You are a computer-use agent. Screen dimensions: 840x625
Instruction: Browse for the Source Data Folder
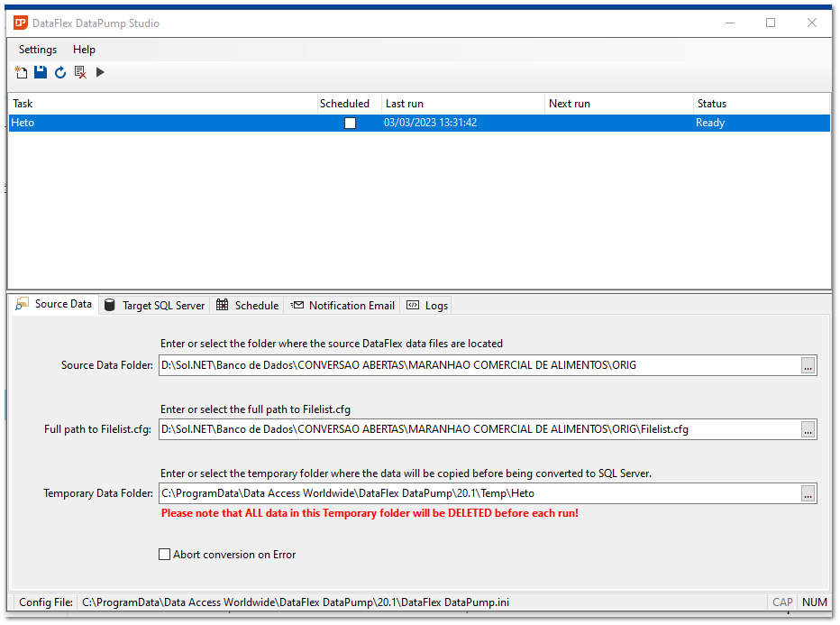point(808,365)
